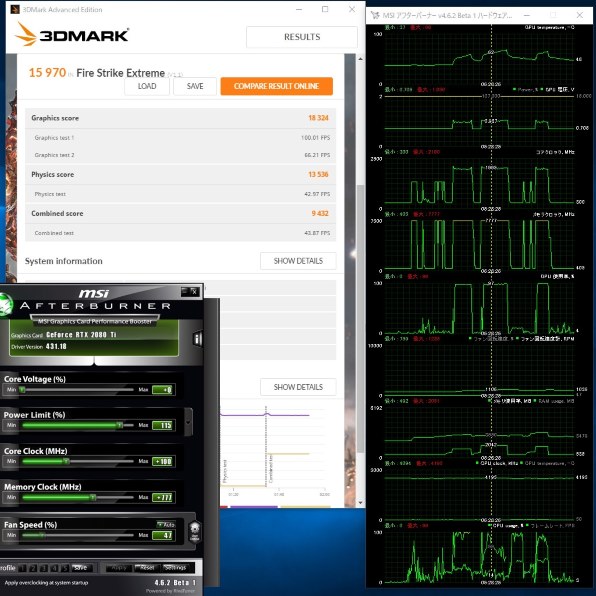This screenshot has height=596, width=596.
Task: Click the 3DMark Advanced Edition title bar icon
Action: (15, 9)
